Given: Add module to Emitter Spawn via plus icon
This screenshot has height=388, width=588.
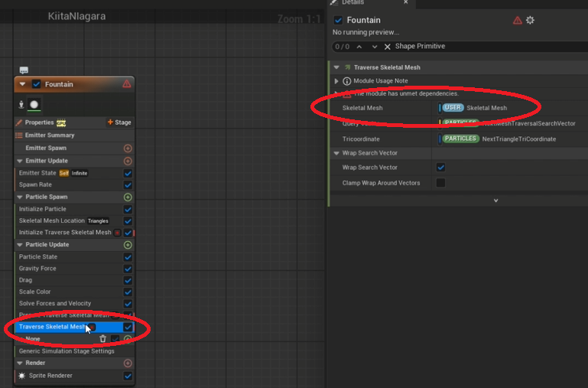Looking at the screenshot, I should pyautogui.click(x=128, y=148).
